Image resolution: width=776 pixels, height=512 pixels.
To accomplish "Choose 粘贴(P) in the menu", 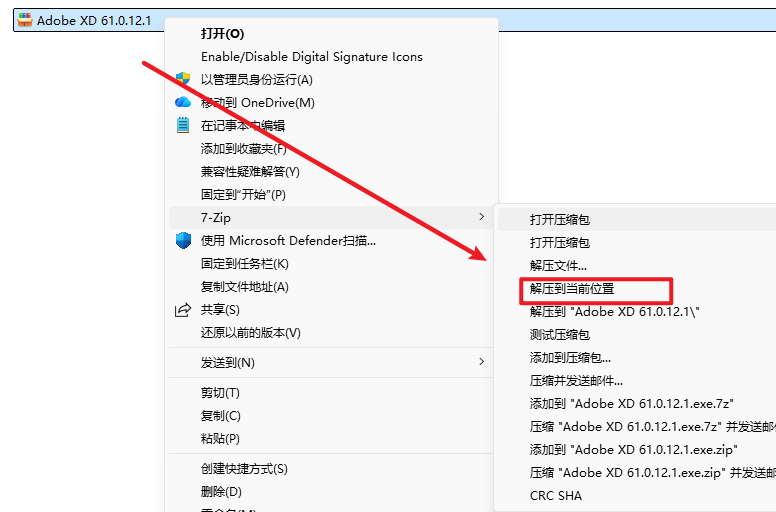I will [x=220, y=439].
